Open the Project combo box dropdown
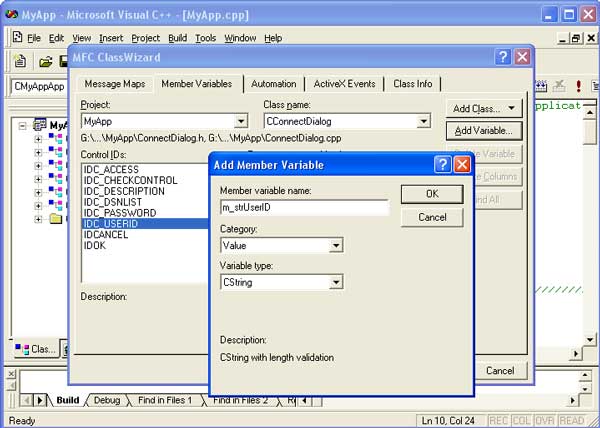Image resolution: width=600 pixels, height=428 pixels. 241,122
